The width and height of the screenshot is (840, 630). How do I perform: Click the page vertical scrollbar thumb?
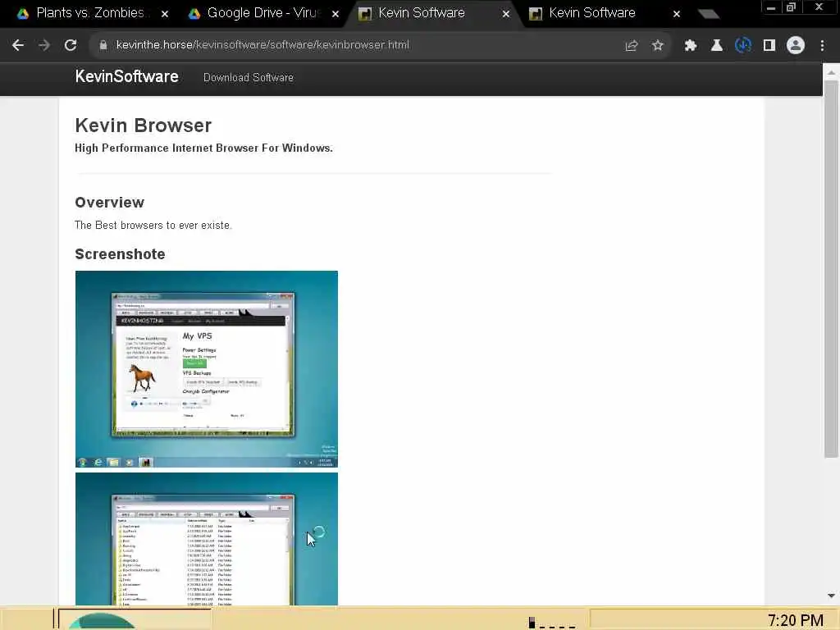coord(831,268)
